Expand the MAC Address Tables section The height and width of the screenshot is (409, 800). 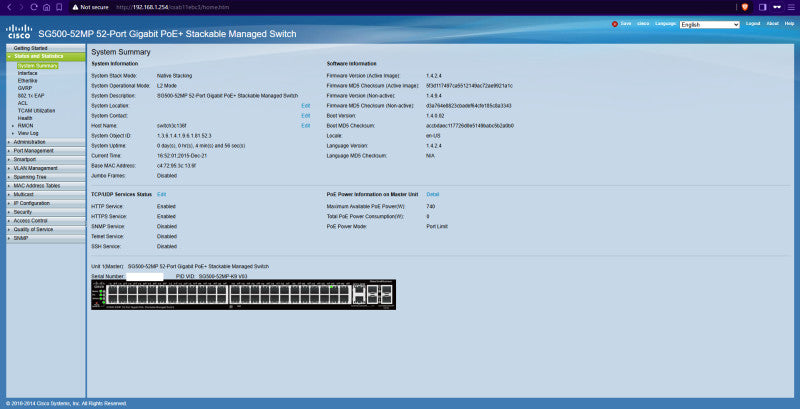click(x=45, y=186)
